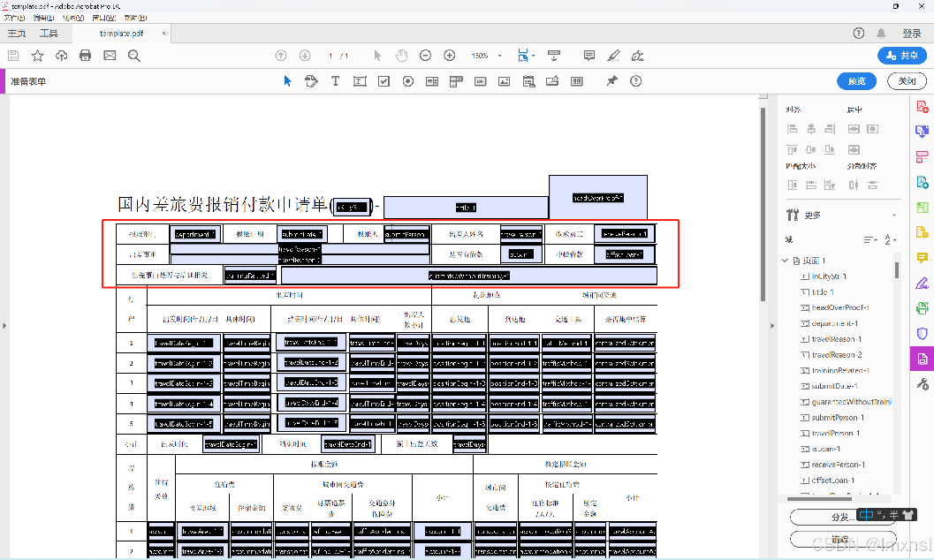Screen dimensions: 934x560
Task: Click the print icon in the toolbar
Action: 85,56
